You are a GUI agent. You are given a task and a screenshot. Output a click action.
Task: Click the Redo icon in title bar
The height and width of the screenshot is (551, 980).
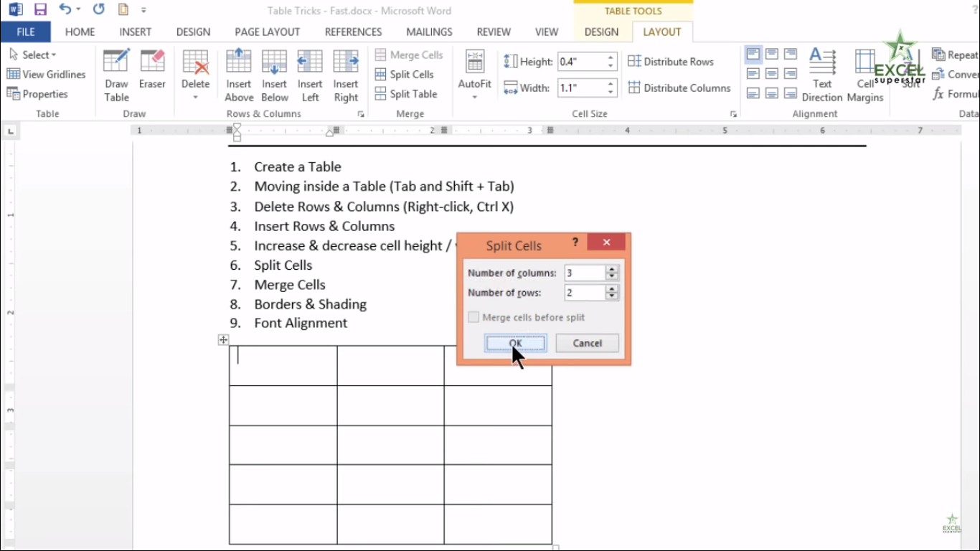pos(99,10)
